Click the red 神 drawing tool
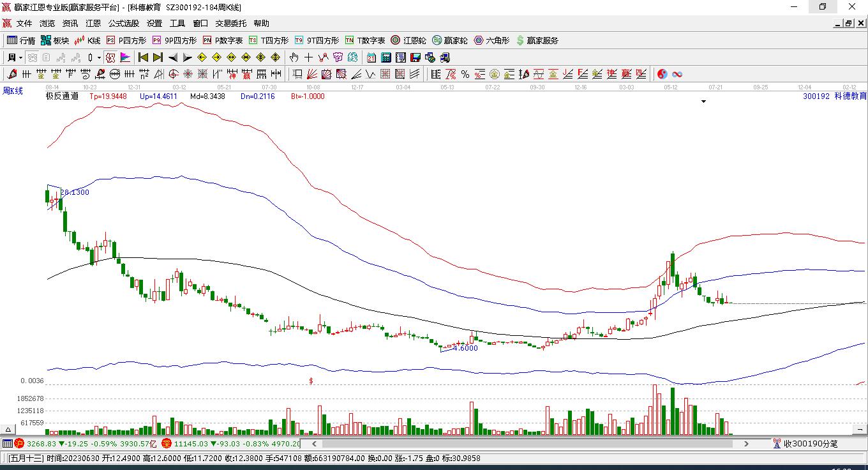The image size is (868, 470). pos(232,74)
